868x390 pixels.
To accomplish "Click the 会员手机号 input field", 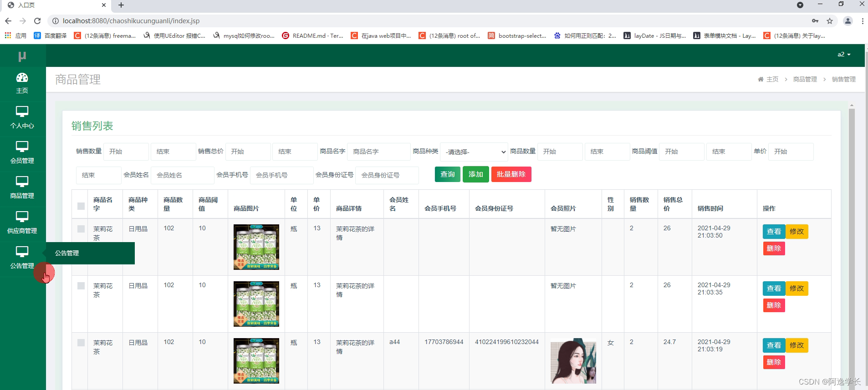I will tap(282, 175).
